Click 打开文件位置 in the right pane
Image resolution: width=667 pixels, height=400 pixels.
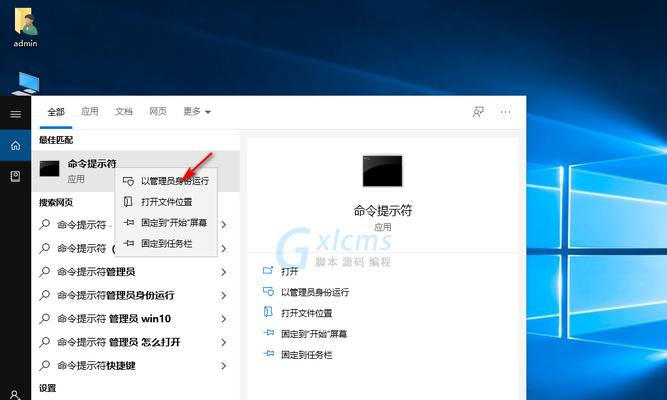[306, 313]
